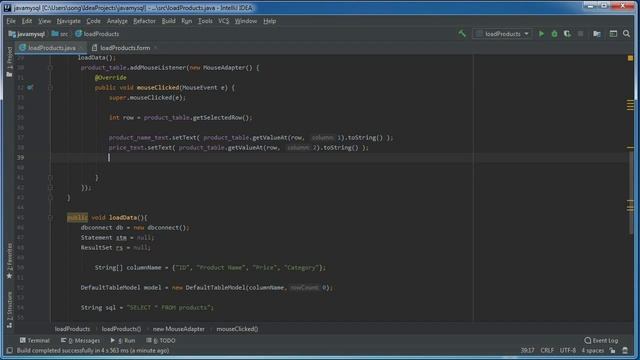Open the View menu
Screen dimensions: 640x360
(44, 21)
